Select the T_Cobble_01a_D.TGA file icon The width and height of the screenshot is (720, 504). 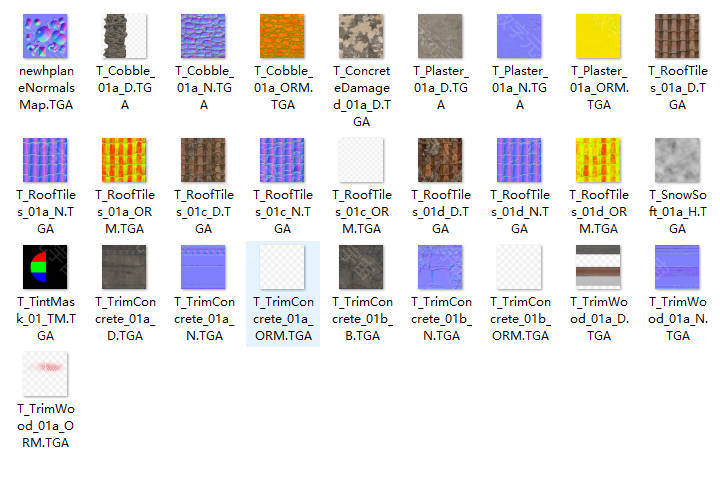click(124, 36)
